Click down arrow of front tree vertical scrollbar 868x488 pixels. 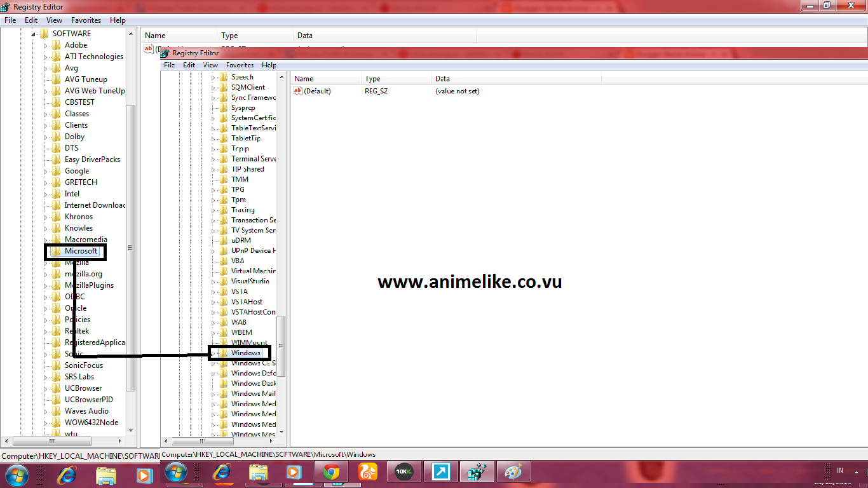pos(281,432)
